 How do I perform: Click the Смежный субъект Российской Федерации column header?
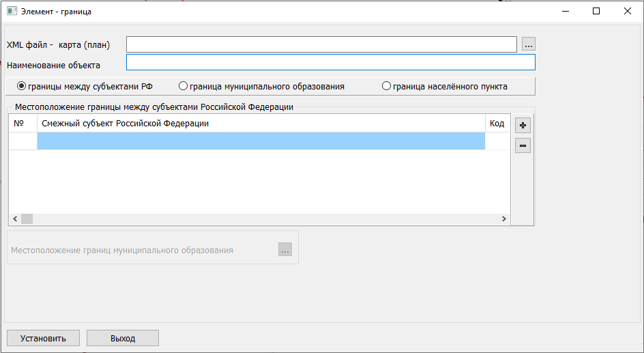tap(261, 124)
